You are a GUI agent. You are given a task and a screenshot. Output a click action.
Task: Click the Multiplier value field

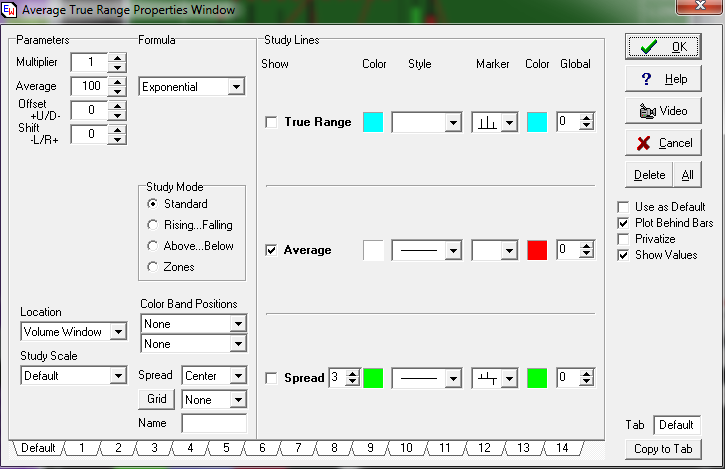coord(90,62)
